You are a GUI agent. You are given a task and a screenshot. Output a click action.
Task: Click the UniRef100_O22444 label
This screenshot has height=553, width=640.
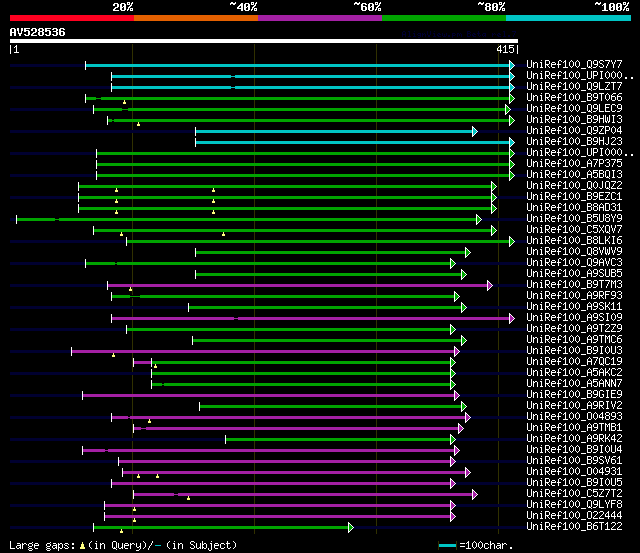click(574, 516)
